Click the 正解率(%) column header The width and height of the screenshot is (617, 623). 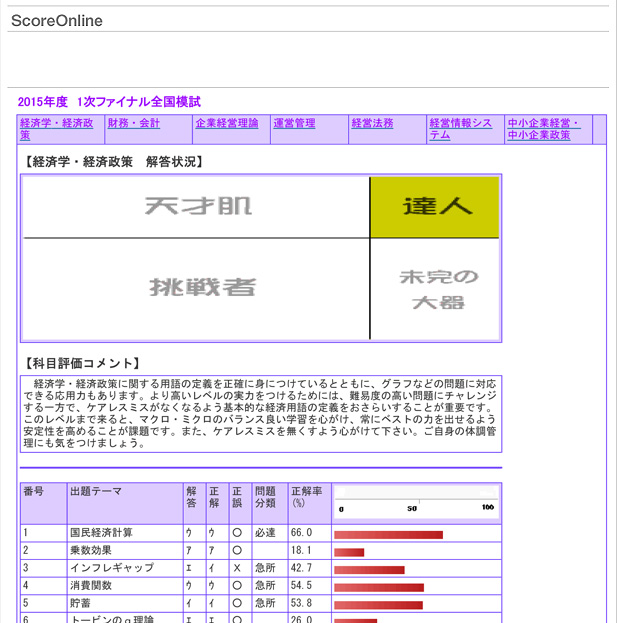[x=309, y=503]
